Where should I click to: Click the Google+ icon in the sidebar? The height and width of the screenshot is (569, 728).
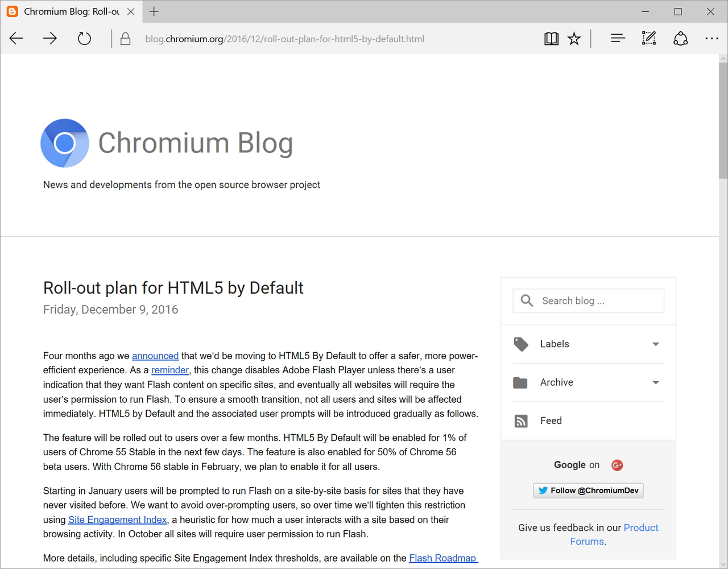pyautogui.click(x=617, y=465)
